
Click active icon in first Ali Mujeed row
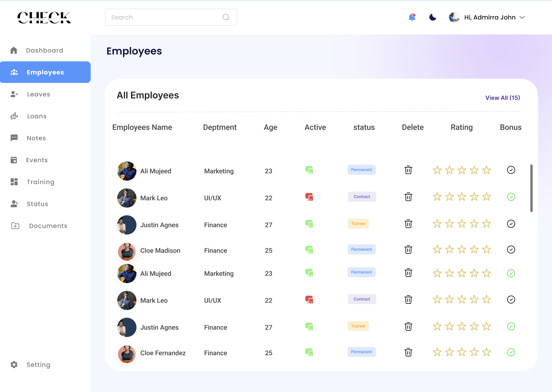[309, 170]
